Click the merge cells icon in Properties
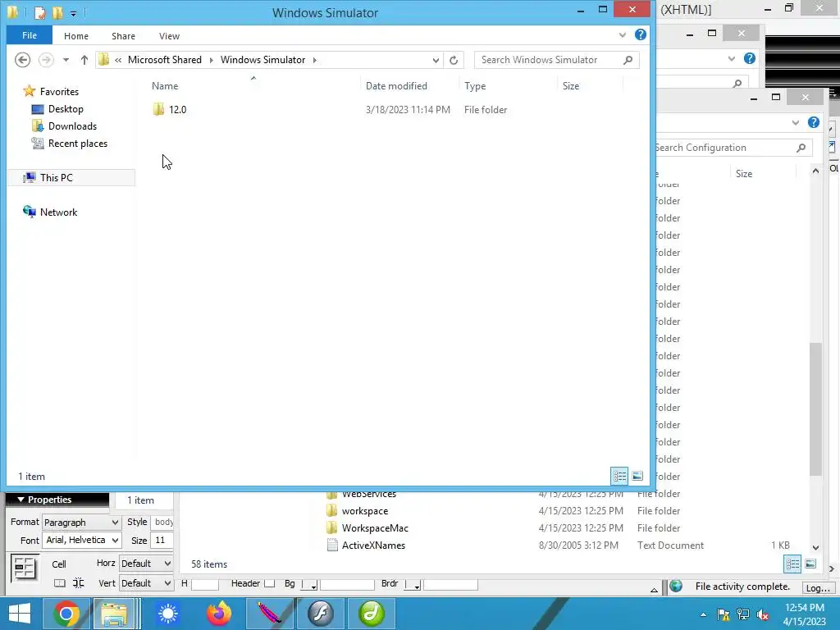Screen dimensions: 840x630 pos(59,583)
